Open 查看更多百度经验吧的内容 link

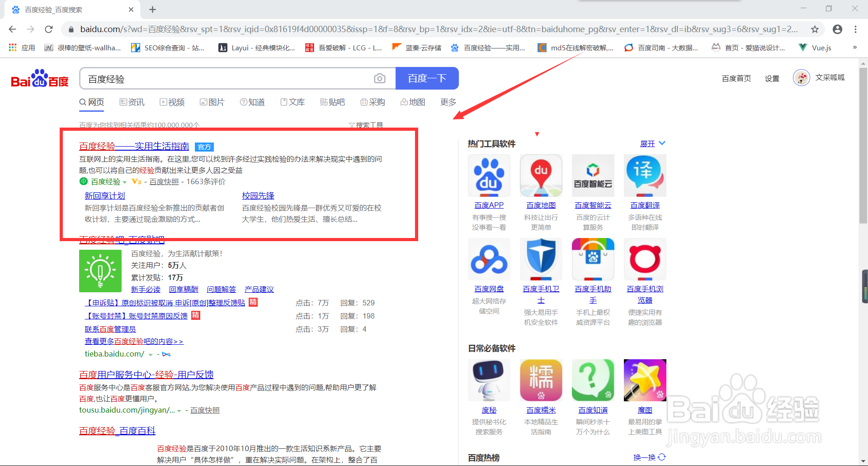click(134, 341)
